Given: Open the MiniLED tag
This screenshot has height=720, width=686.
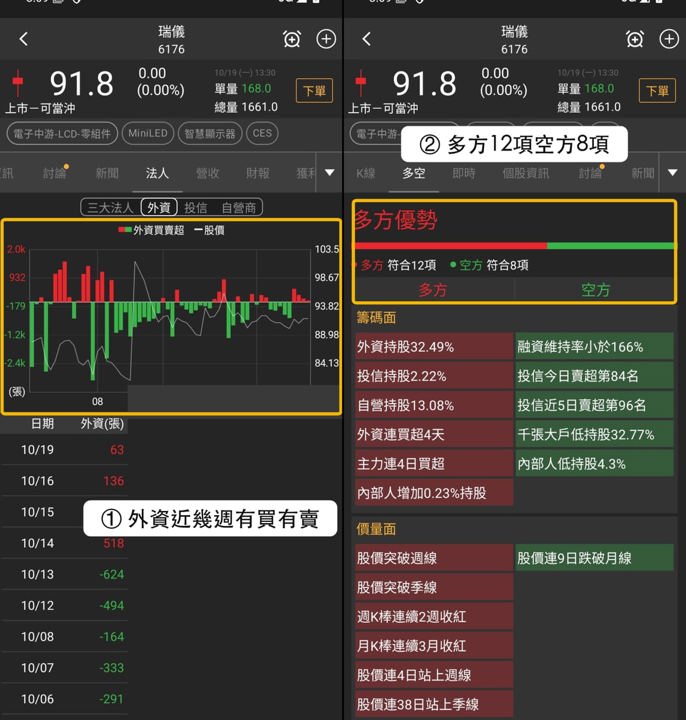Looking at the screenshot, I should (x=148, y=134).
